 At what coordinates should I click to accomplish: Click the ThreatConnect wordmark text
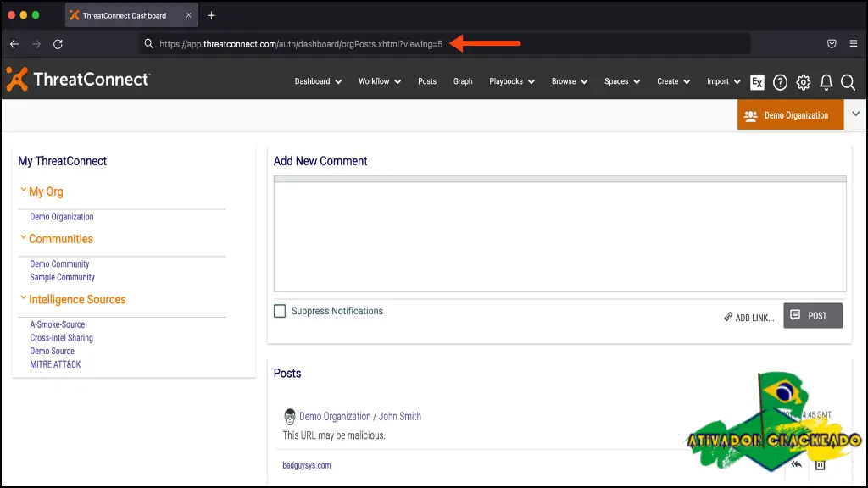pyautogui.click(x=92, y=79)
